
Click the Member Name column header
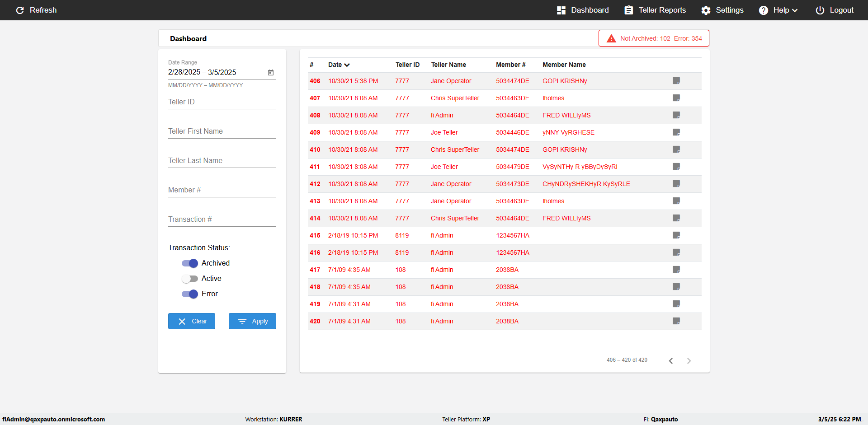(564, 65)
